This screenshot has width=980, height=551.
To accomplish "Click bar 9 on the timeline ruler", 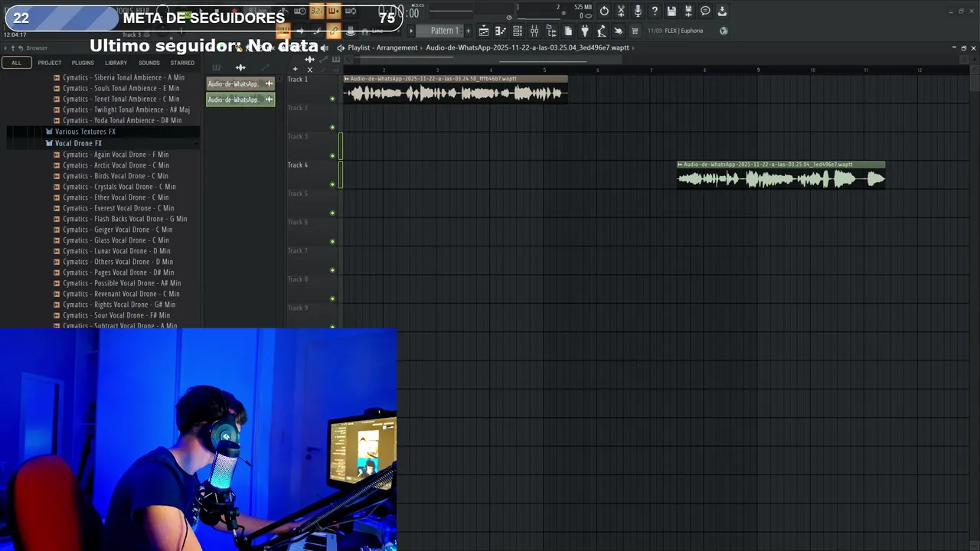I will coord(759,70).
